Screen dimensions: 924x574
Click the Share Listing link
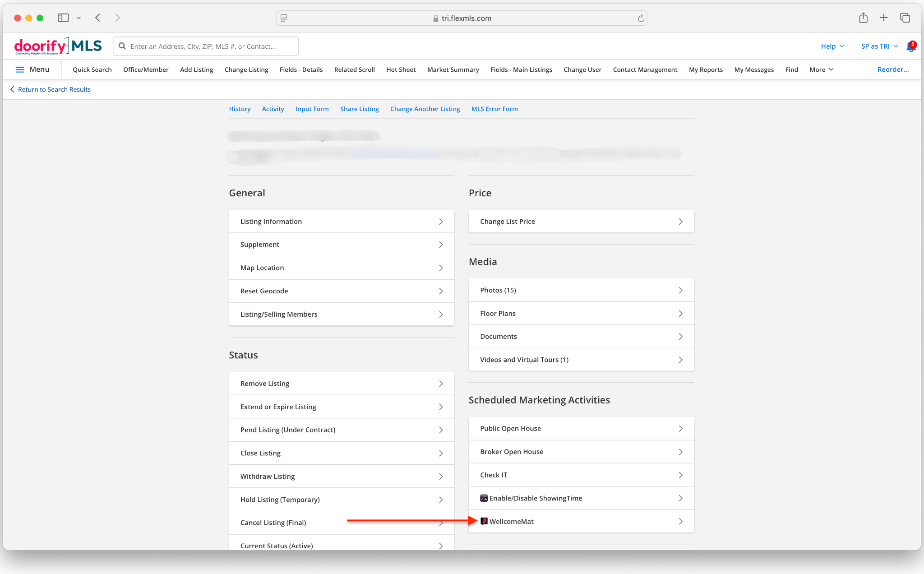click(x=360, y=109)
